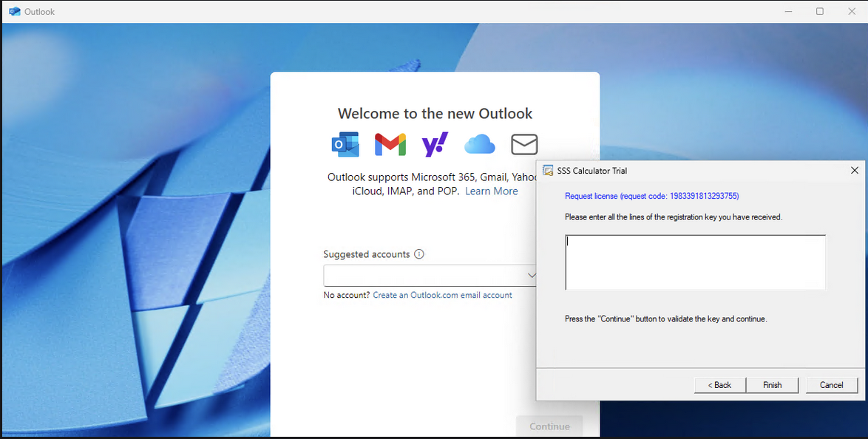Viewport: 868px width, 439px height.
Task: Click the Outlook logo in welcome panel
Action: 345,144
